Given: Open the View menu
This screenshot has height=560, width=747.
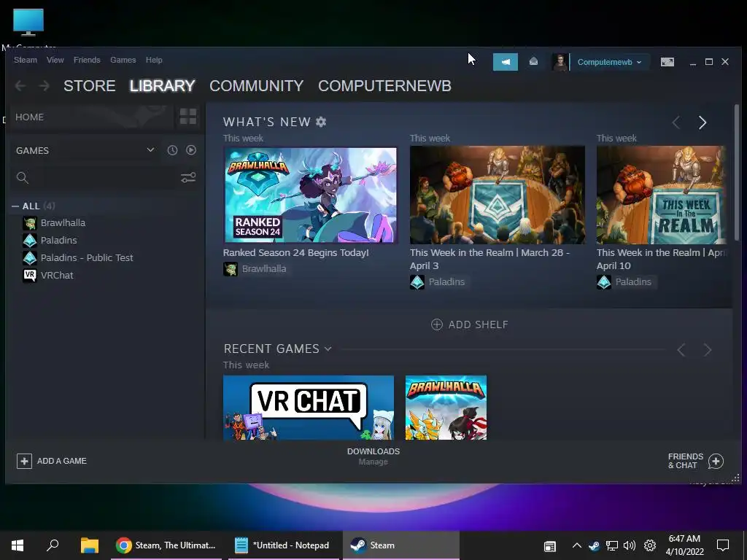Looking at the screenshot, I should (x=55, y=60).
